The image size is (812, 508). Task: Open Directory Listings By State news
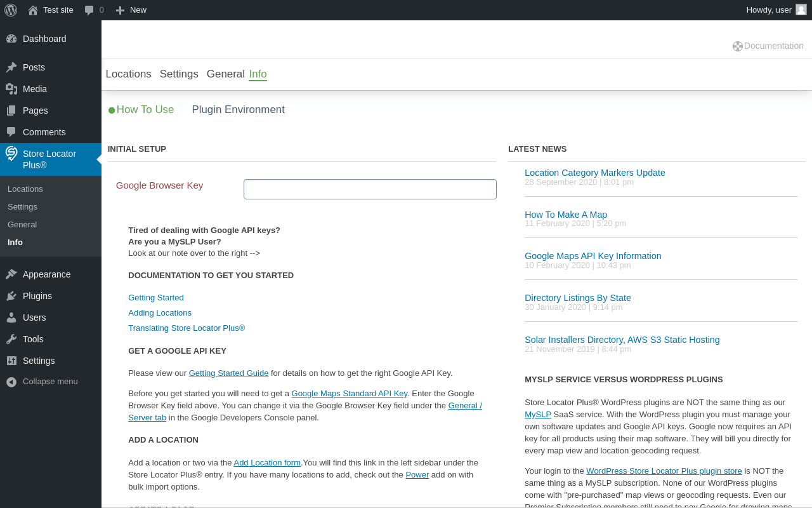(578, 298)
